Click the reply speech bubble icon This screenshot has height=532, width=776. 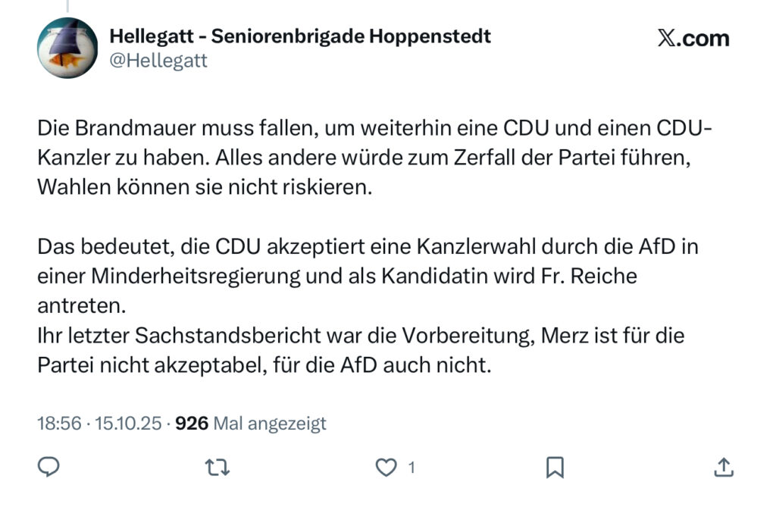click(x=49, y=468)
